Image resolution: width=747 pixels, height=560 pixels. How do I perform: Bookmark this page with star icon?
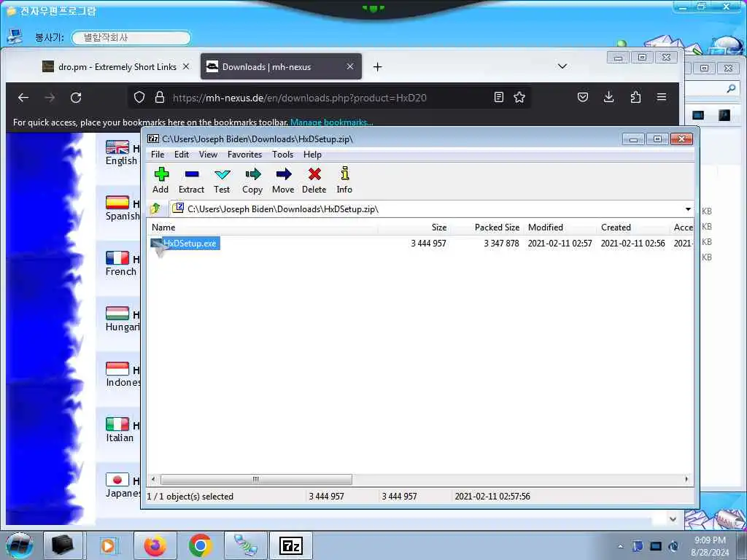(519, 98)
